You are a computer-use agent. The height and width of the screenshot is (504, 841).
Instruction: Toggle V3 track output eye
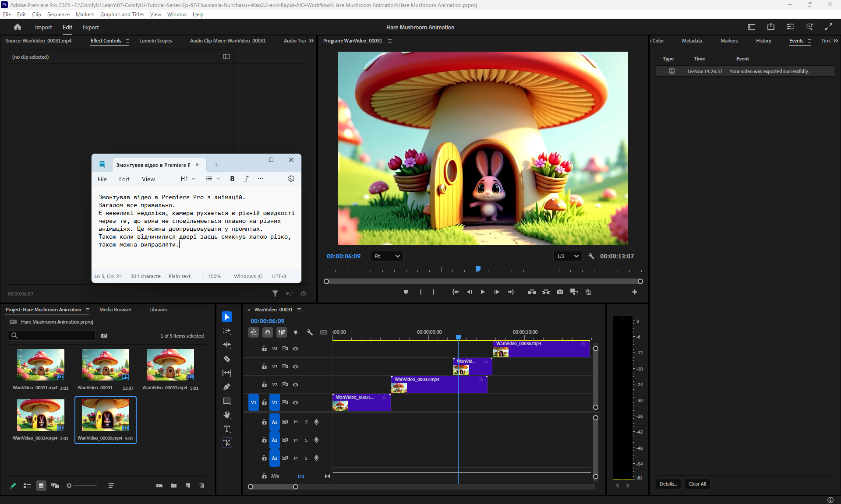pos(296,367)
